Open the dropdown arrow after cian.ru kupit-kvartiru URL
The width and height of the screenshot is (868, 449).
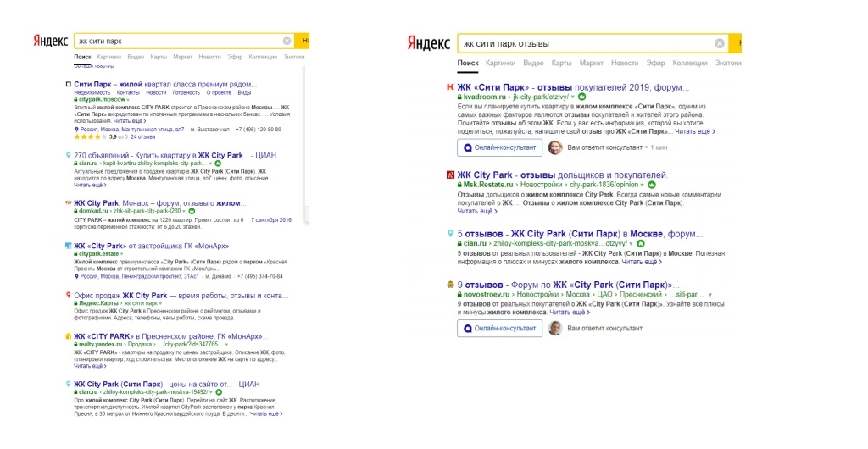[211, 164]
